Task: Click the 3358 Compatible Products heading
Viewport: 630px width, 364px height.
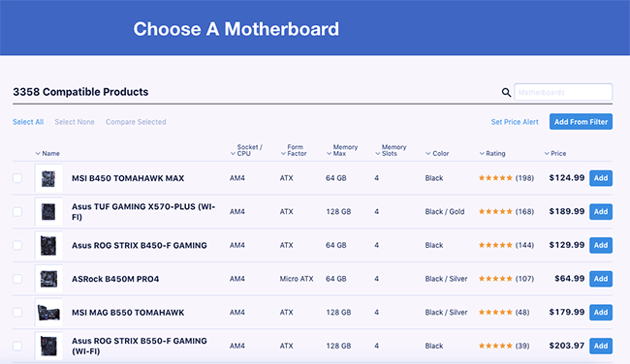Action: click(80, 92)
